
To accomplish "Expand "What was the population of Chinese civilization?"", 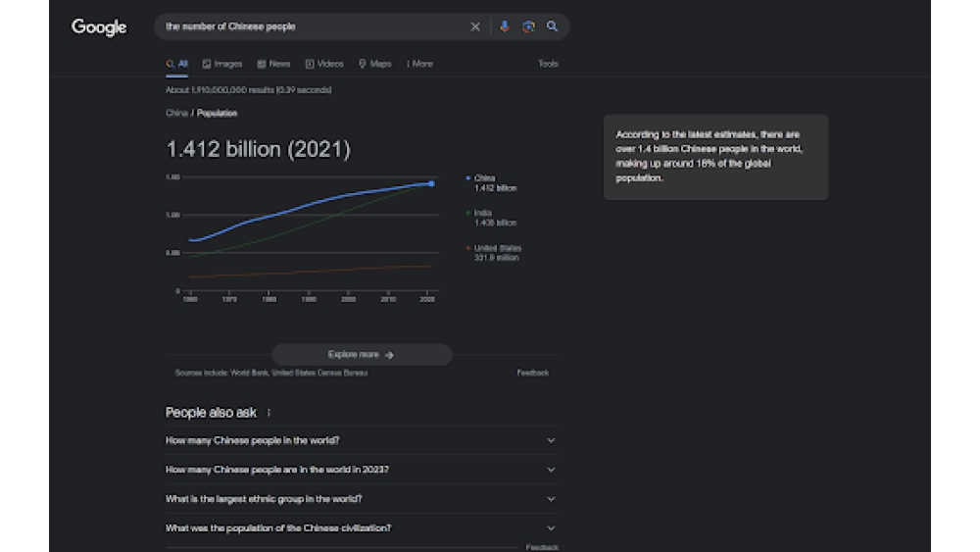I will [361, 528].
